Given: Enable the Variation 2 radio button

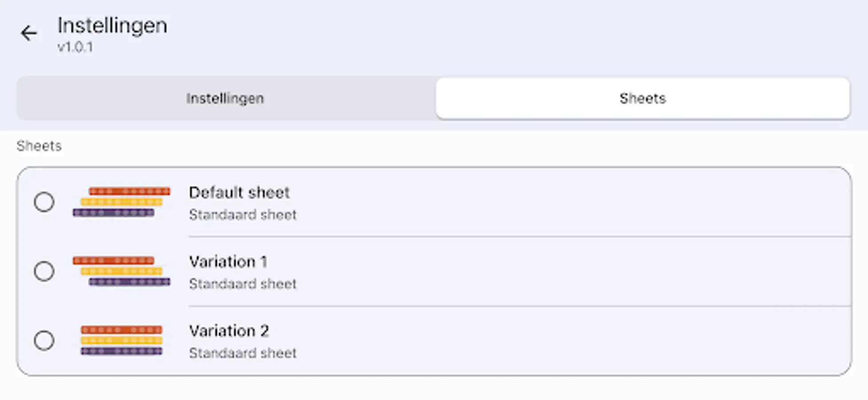Looking at the screenshot, I should (x=44, y=340).
